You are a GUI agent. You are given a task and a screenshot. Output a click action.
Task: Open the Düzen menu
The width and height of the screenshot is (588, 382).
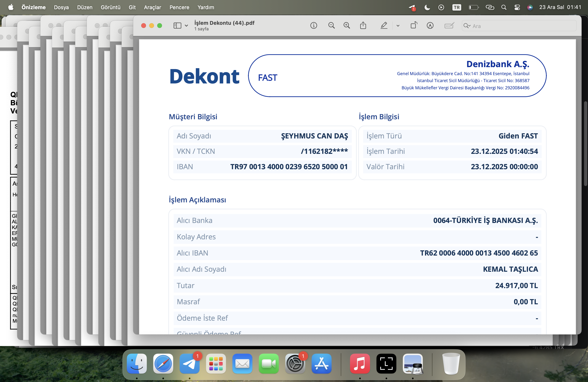pyautogui.click(x=85, y=7)
